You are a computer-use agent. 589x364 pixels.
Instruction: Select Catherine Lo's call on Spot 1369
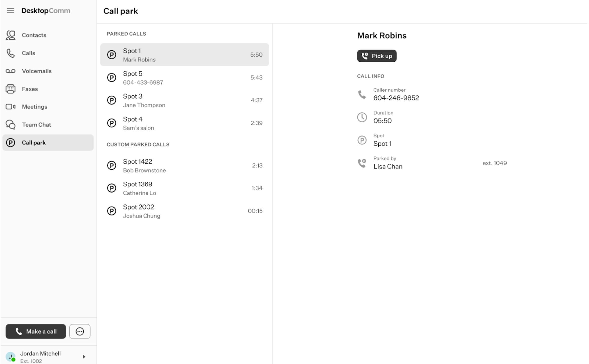pos(184,188)
